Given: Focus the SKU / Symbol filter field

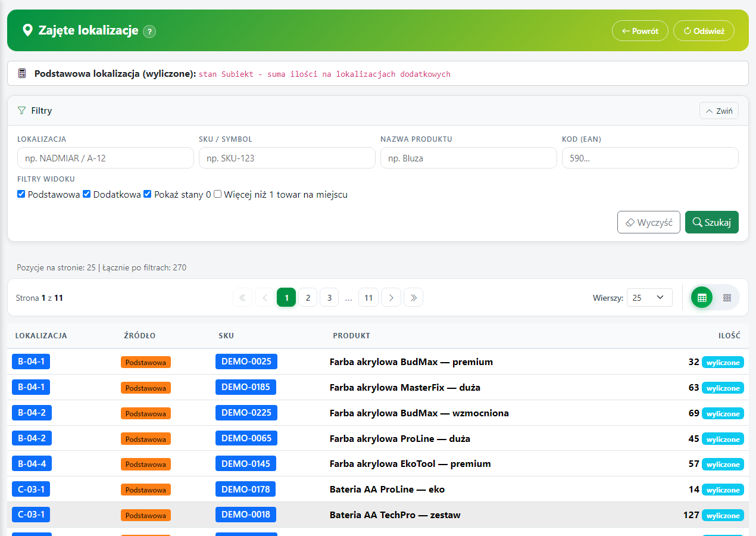Looking at the screenshot, I should click(x=287, y=158).
